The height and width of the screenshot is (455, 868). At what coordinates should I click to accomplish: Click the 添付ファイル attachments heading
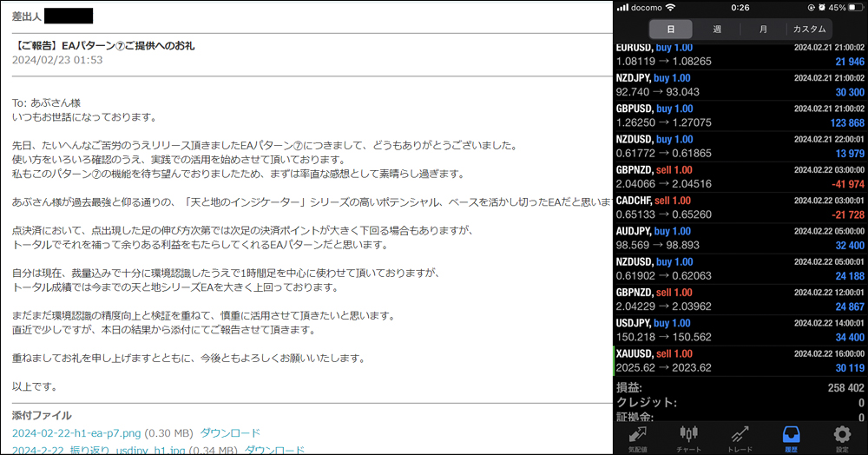coord(42,415)
